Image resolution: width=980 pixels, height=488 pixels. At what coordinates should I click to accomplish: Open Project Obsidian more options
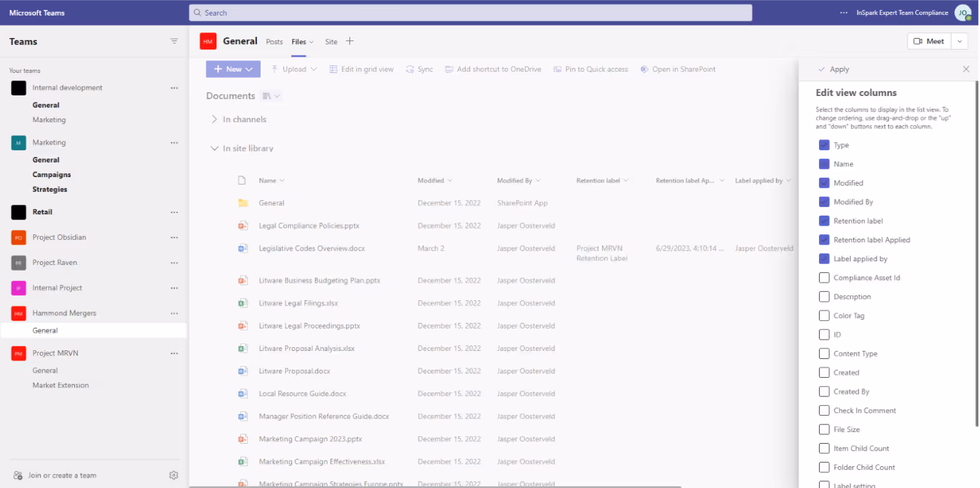click(x=174, y=237)
